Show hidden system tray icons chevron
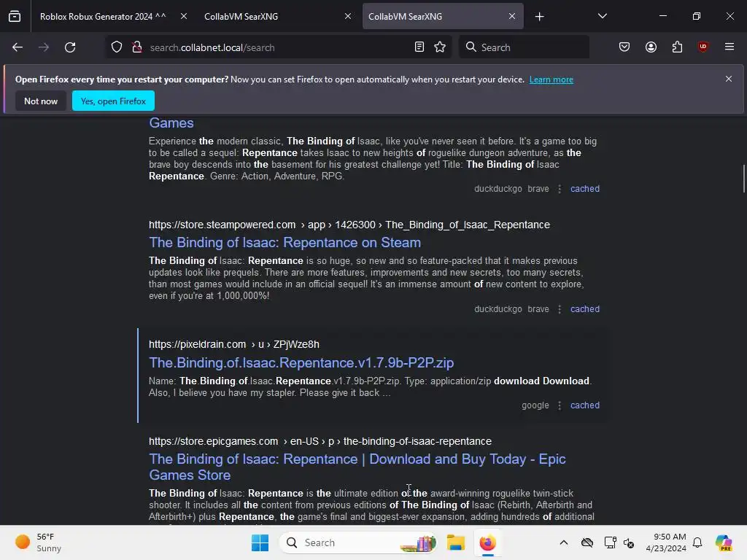The height and width of the screenshot is (560, 747). pyautogui.click(x=564, y=542)
